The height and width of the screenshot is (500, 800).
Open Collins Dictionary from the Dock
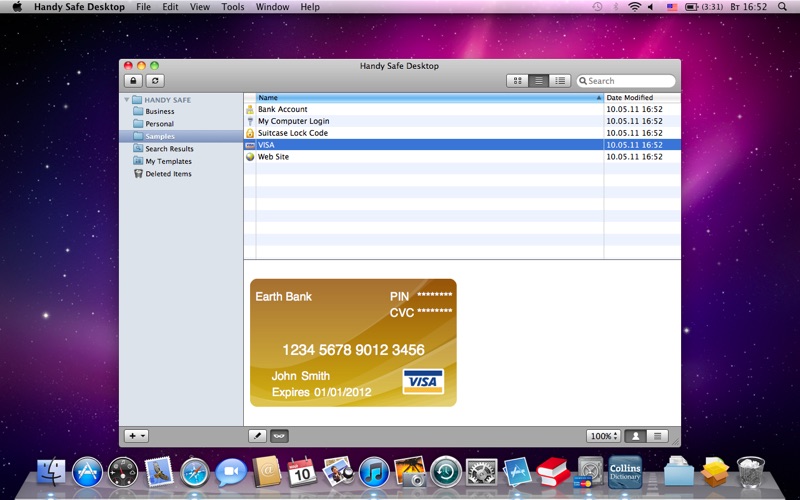[x=625, y=471]
